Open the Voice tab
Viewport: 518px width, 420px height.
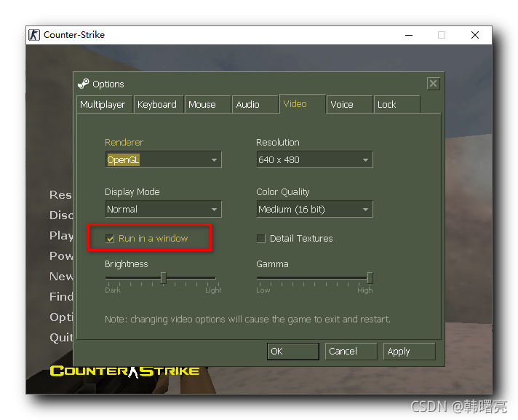(x=349, y=104)
